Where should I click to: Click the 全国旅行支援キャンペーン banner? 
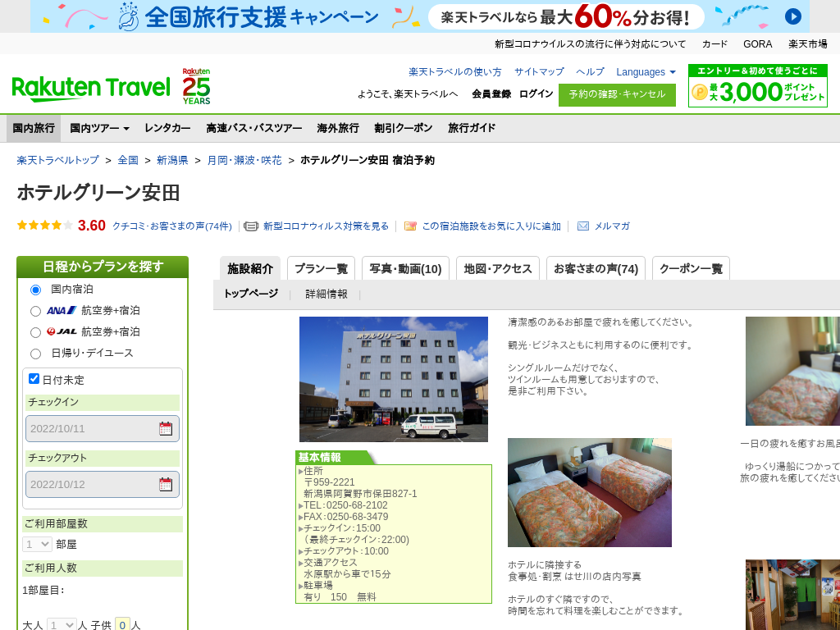click(x=420, y=16)
